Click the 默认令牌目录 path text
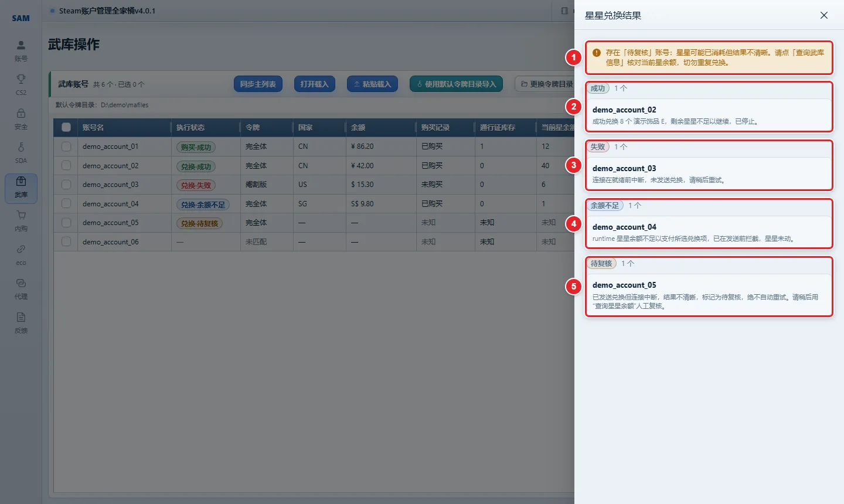This screenshot has width=844, height=504. 102,105
